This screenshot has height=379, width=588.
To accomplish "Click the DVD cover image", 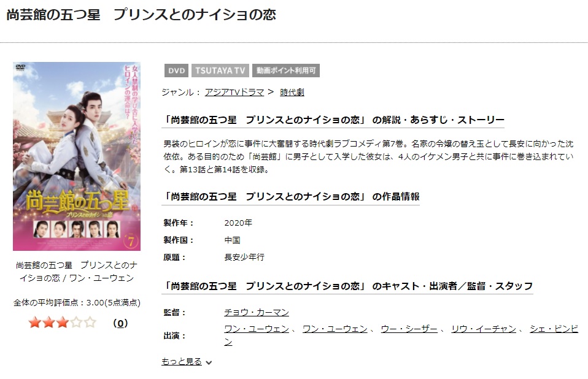I will (77, 156).
